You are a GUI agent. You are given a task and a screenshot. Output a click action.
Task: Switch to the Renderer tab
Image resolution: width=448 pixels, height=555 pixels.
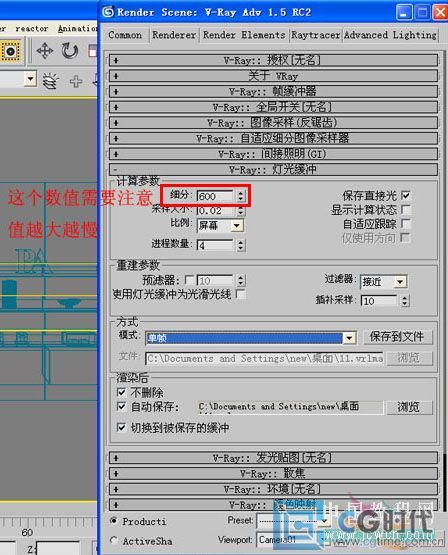[174, 35]
